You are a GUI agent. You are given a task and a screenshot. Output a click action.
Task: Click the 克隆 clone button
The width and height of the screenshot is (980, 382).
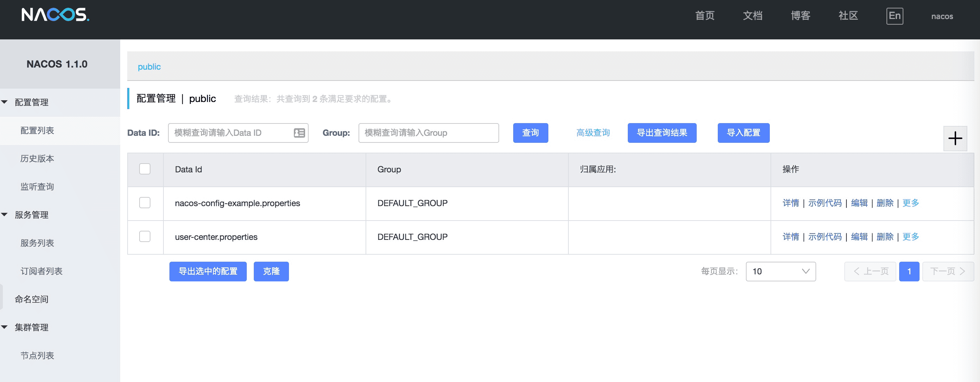[x=271, y=271]
